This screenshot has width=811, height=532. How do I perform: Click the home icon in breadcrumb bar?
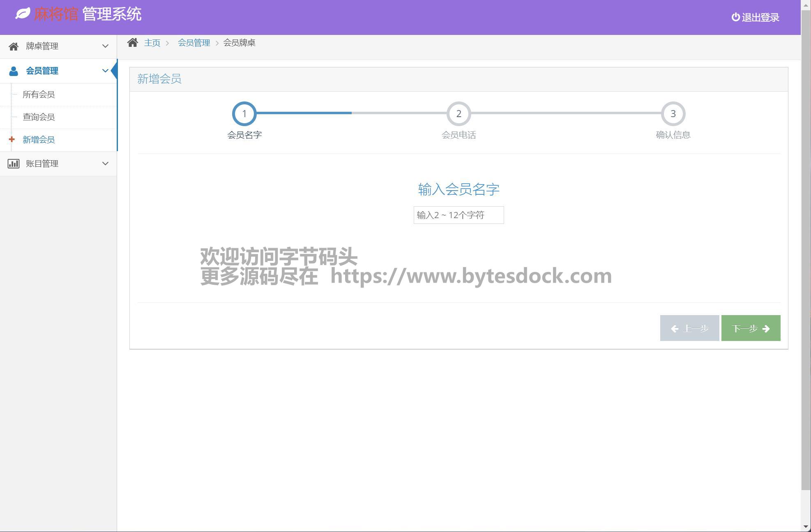[x=132, y=43]
